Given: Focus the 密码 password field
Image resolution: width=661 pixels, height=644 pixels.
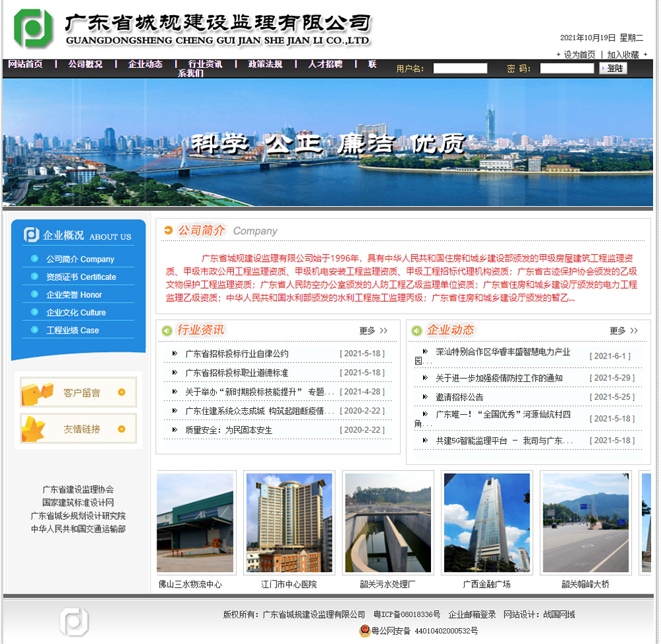Looking at the screenshot, I should [x=566, y=69].
